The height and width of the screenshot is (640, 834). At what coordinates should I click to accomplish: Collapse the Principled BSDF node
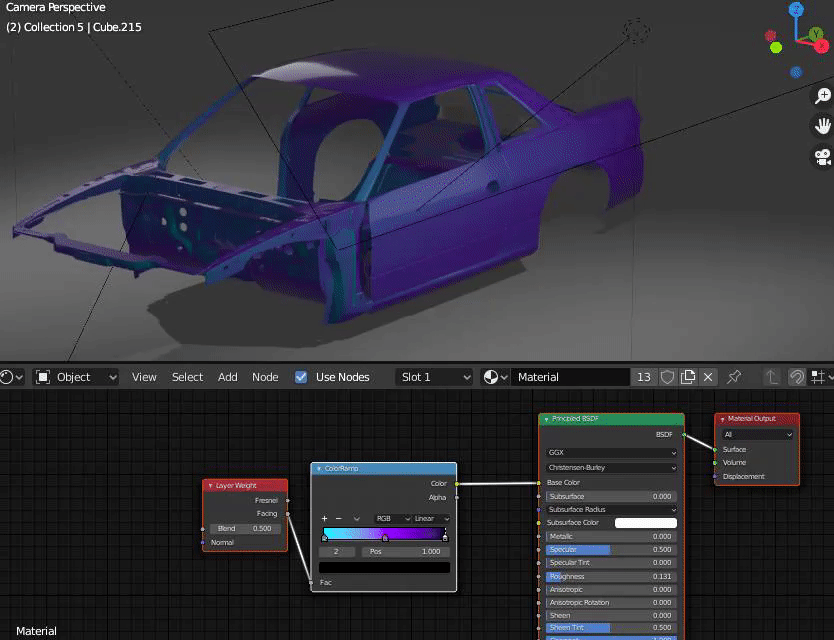click(546, 419)
